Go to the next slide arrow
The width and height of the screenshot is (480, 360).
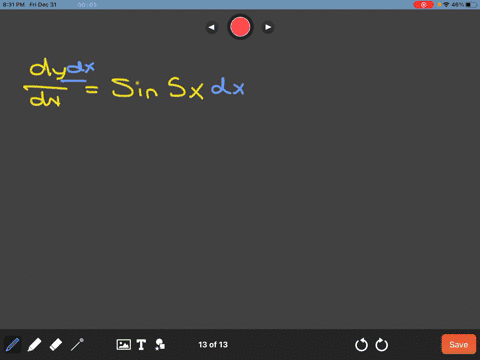tap(268, 27)
